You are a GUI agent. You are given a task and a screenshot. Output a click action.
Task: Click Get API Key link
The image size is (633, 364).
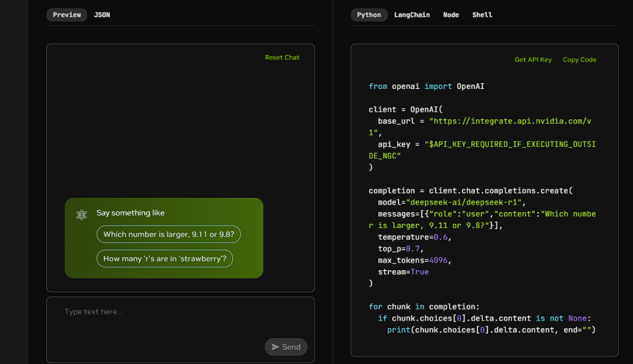pyautogui.click(x=533, y=59)
